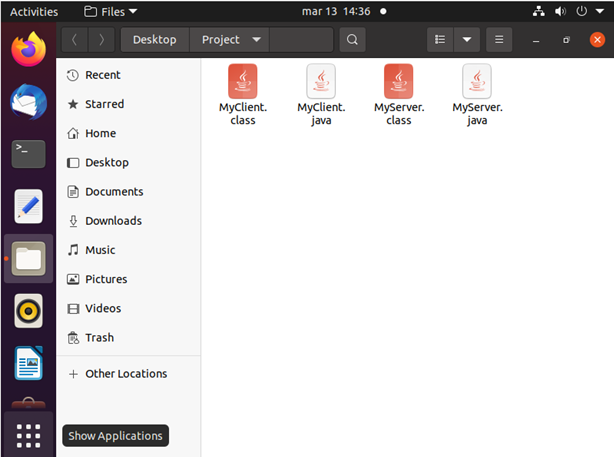
Task: Click Desktop in the path bar
Action: 155,40
